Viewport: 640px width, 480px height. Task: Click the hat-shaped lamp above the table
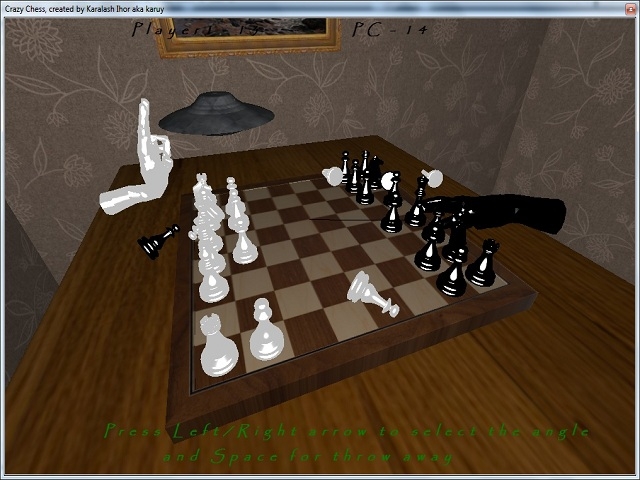[217, 112]
